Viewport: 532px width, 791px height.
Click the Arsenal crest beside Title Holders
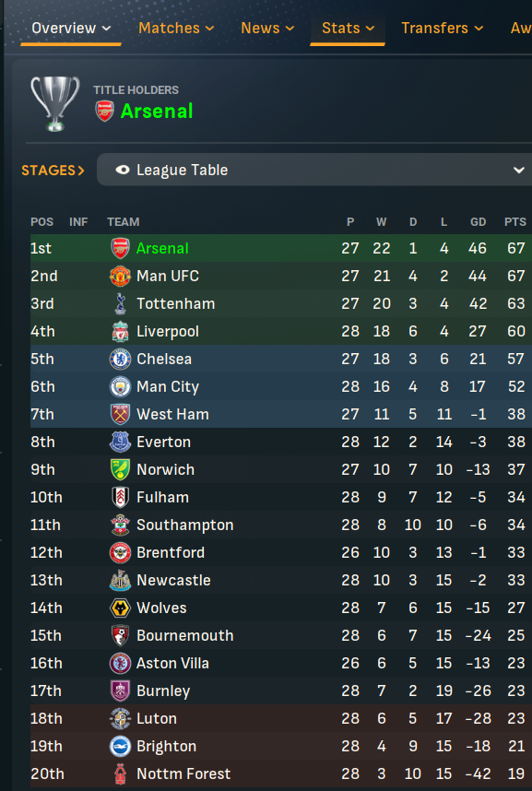pyautogui.click(x=104, y=111)
